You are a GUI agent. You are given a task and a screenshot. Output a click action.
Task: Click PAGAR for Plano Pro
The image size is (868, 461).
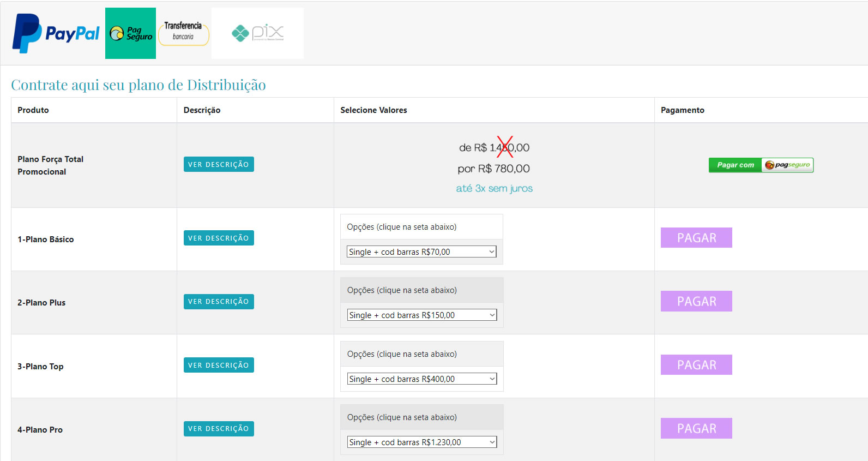coord(696,428)
